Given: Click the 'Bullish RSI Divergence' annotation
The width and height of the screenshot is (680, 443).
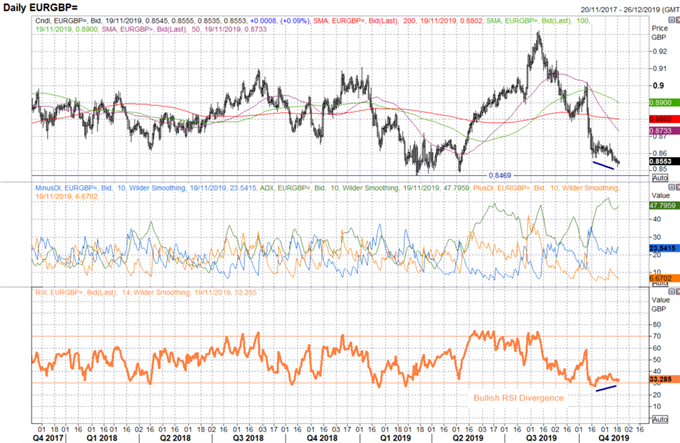Looking at the screenshot, I should [518, 398].
